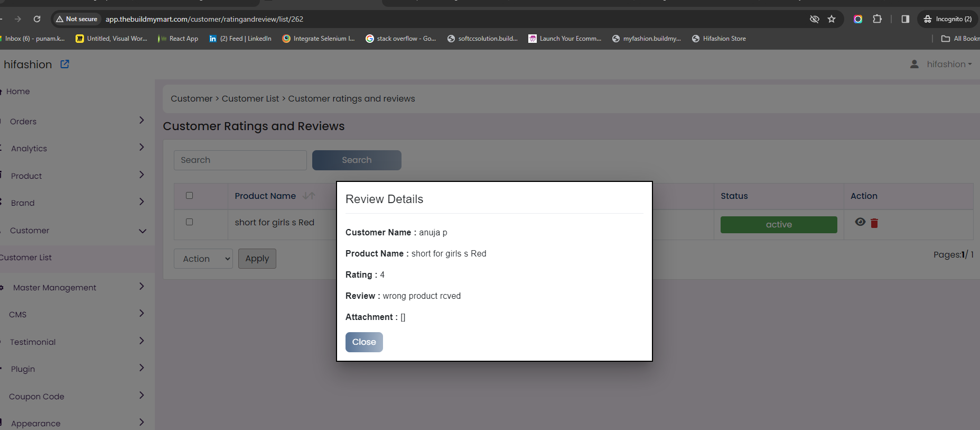This screenshot has height=430, width=980.
Task: Reload the page in the browser
Action: 37,19
